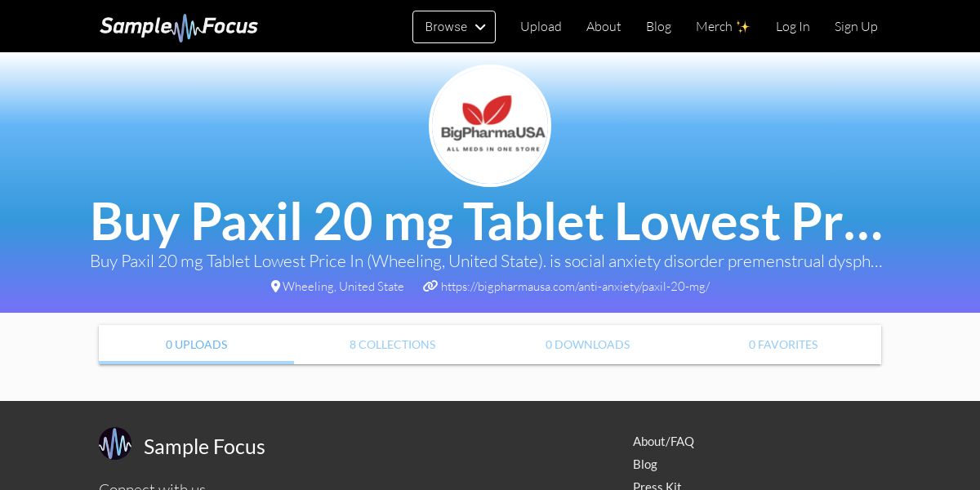Open About/FAQ in the footer
This screenshot has width=980, height=490.
(x=663, y=442)
